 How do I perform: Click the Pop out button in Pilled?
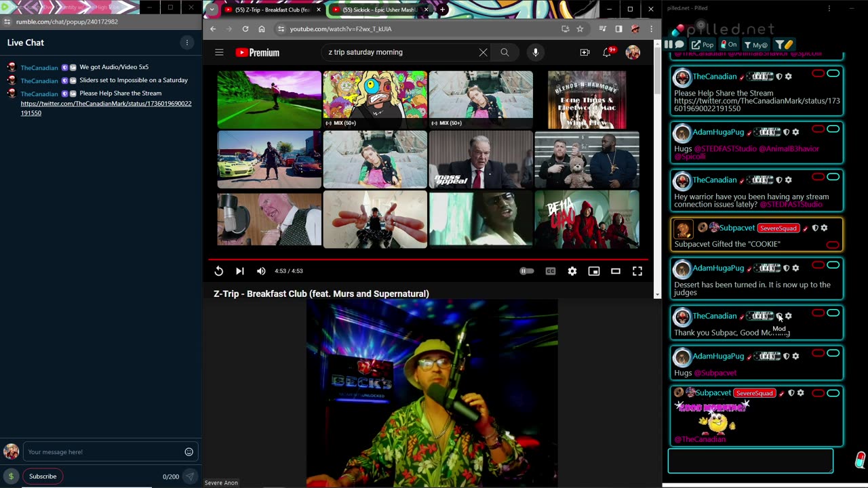coord(703,45)
